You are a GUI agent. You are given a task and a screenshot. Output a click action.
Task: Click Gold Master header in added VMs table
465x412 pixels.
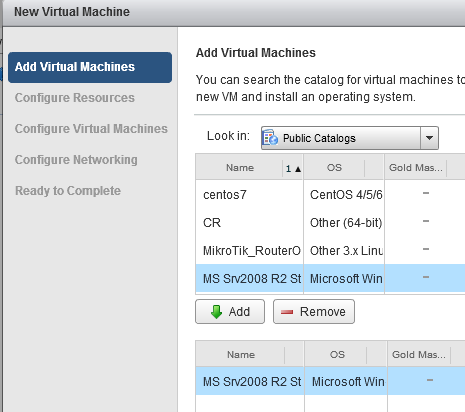click(419, 355)
